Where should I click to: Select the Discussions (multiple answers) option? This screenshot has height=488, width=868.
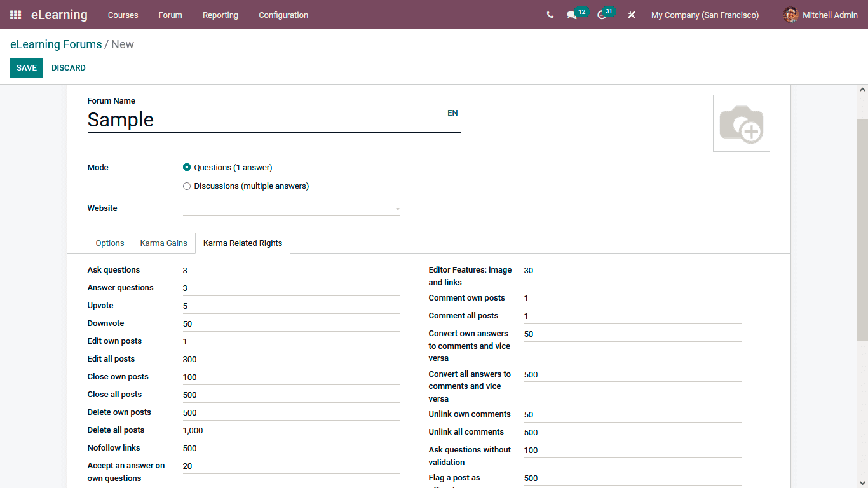[x=187, y=186]
